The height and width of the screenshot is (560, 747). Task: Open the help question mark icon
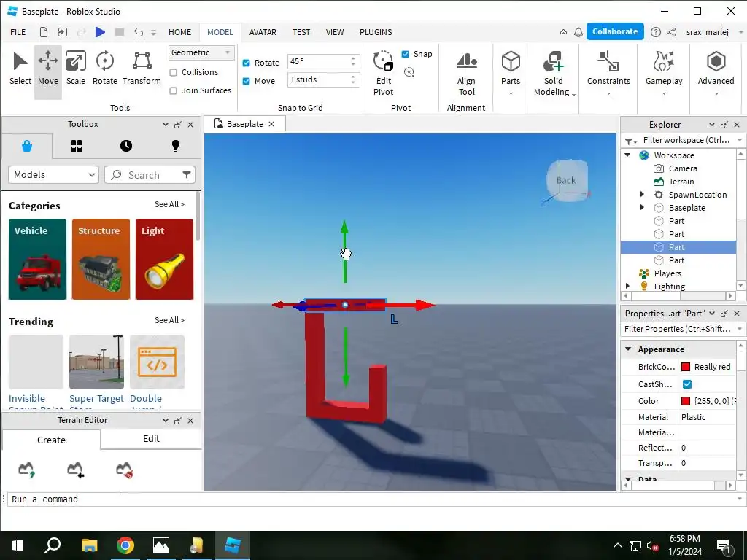click(x=656, y=32)
